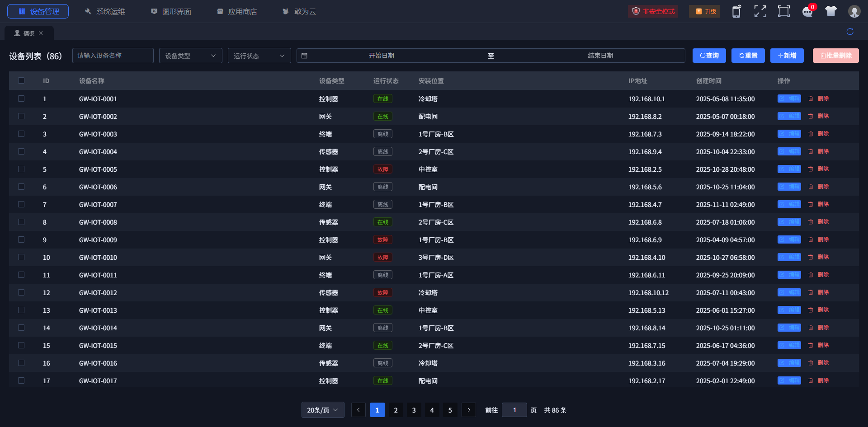The width and height of the screenshot is (868, 427).
Task: Click the refresh icon below the header
Action: point(850,32)
